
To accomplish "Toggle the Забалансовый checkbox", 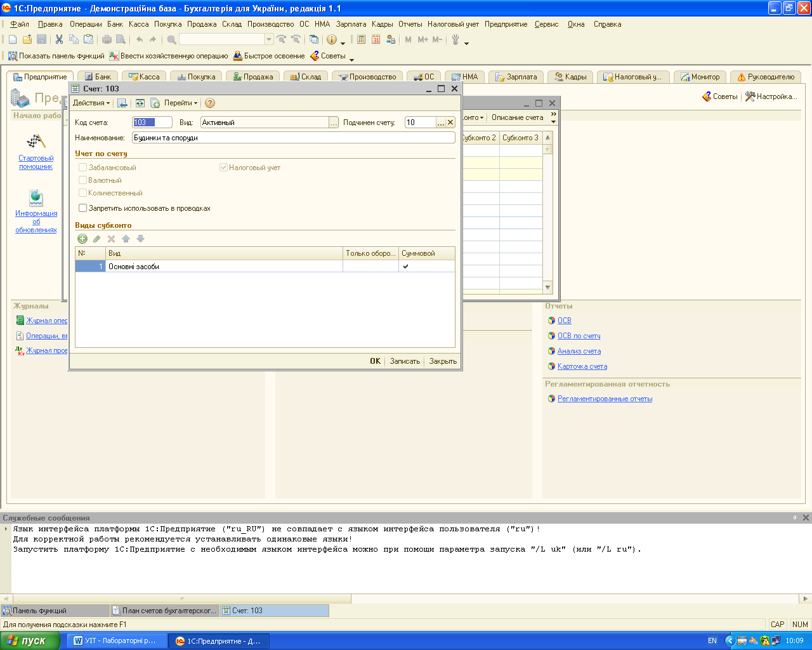I will point(82,168).
